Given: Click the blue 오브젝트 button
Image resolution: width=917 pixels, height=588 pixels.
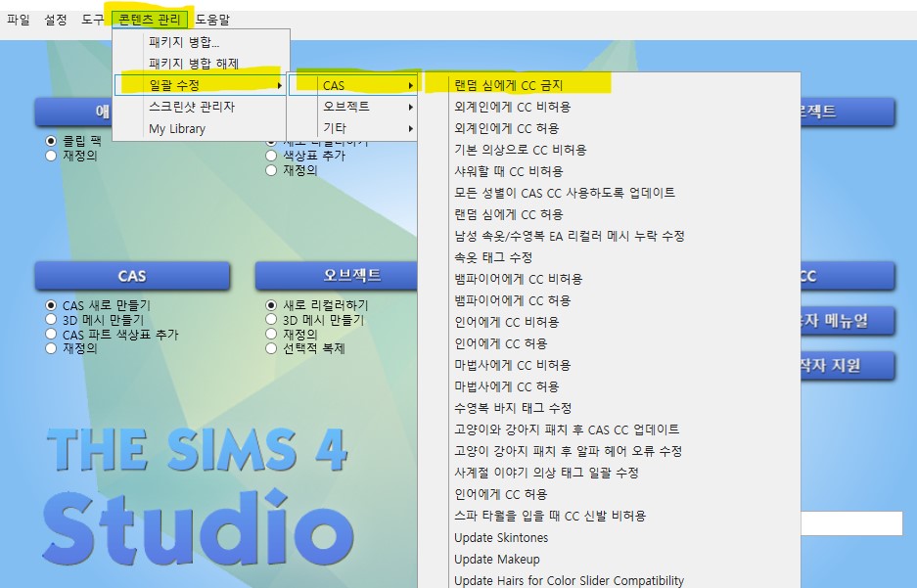Looking at the screenshot, I should tap(337, 276).
